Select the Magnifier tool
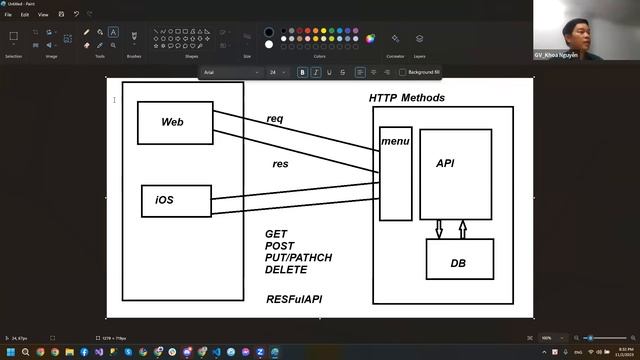This screenshot has width=640, height=360. pyautogui.click(x=113, y=45)
